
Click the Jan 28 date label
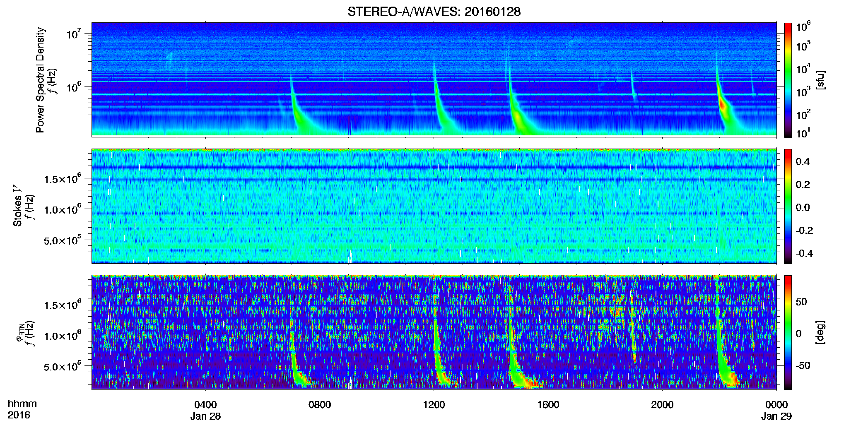205,416
